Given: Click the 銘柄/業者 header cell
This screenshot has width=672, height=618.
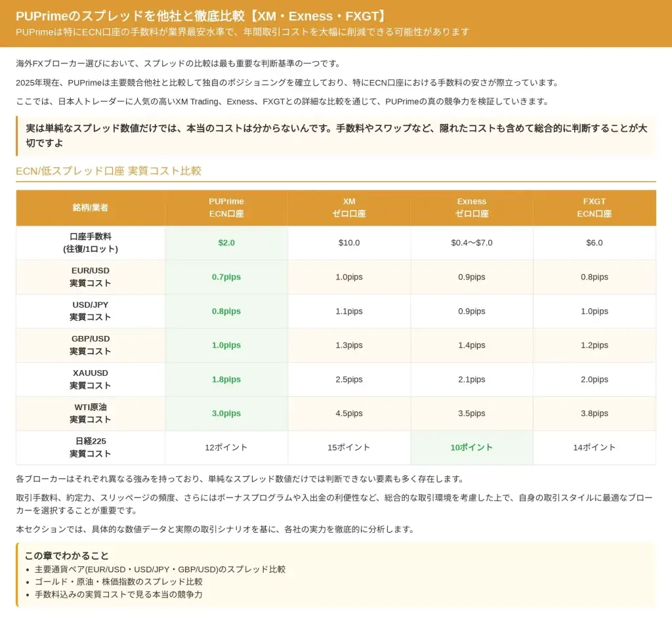Looking at the screenshot, I should [x=91, y=208].
